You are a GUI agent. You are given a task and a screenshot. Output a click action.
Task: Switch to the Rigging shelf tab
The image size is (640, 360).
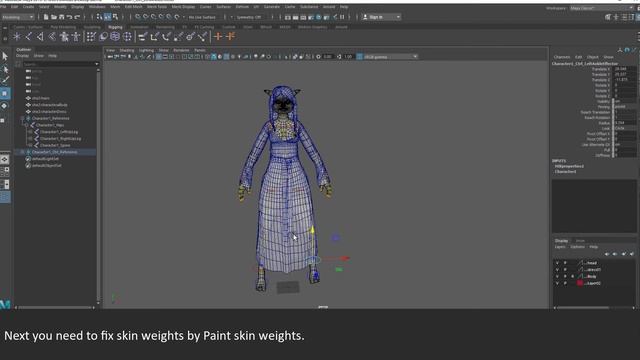coord(115,27)
